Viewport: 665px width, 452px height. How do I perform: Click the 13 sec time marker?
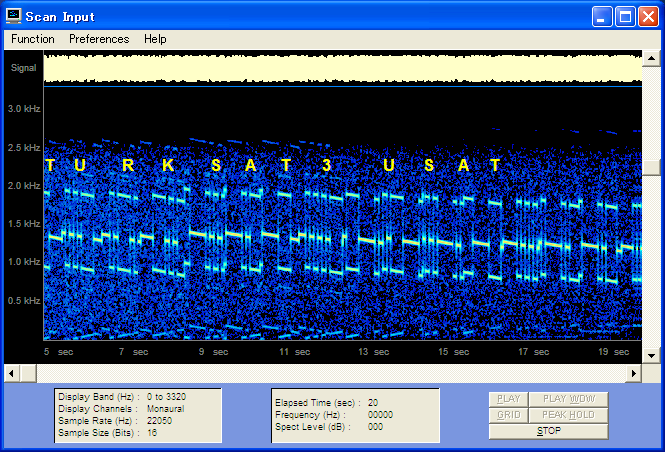374,352
